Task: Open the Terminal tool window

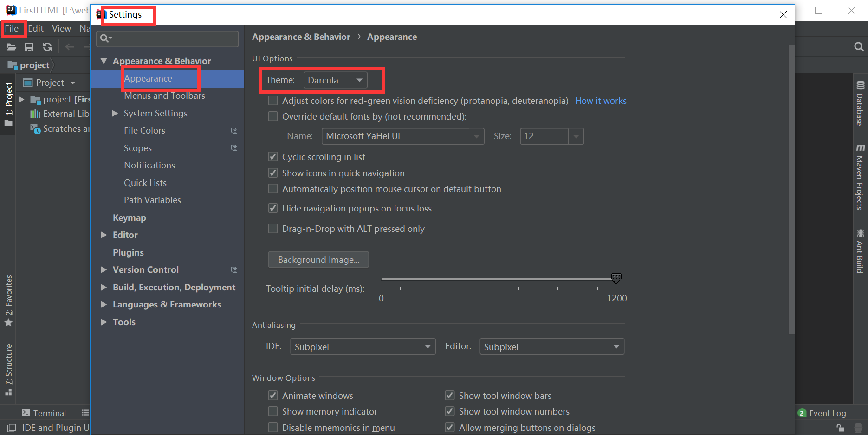Action: pyautogui.click(x=49, y=412)
